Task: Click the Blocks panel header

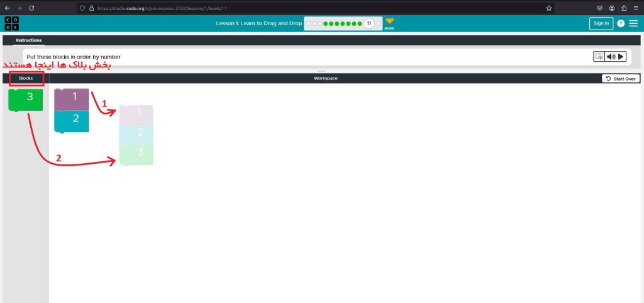Action: pyautogui.click(x=26, y=79)
